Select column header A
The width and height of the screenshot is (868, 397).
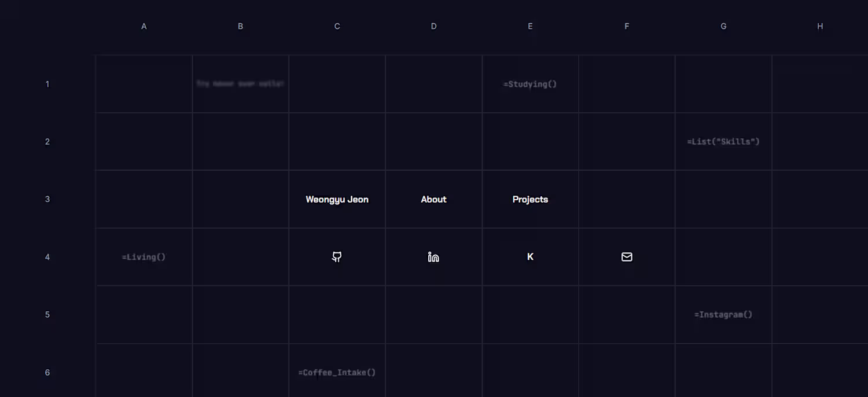[x=144, y=26]
